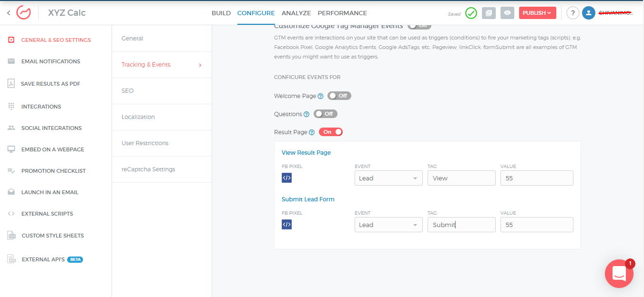
Task: Open Embed on a Webpage section
Action: point(53,149)
